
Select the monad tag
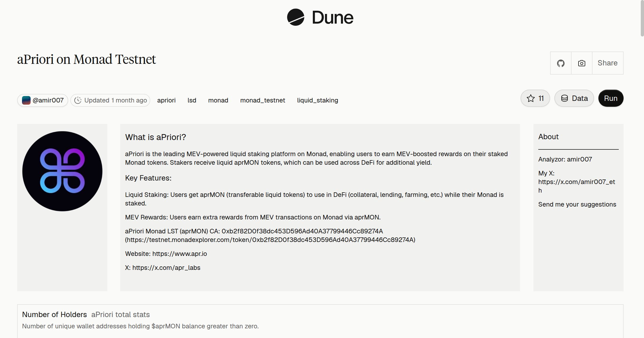click(x=218, y=100)
